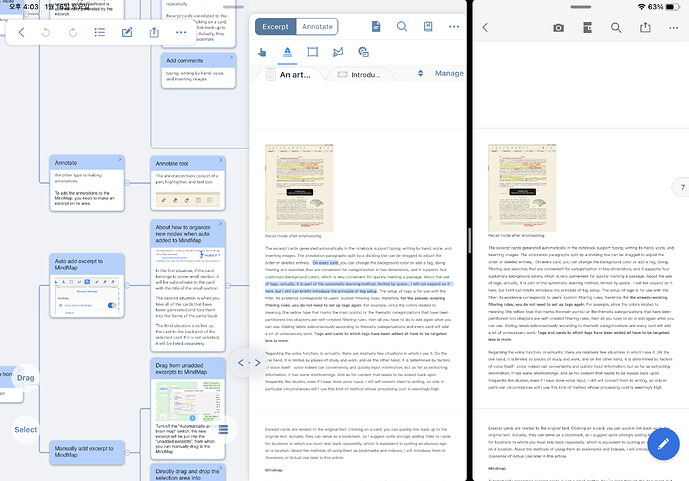Image resolution: width=689 pixels, height=481 pixels.
Task: Redo the last mindmap action
Action: click(x=73, y=33)
